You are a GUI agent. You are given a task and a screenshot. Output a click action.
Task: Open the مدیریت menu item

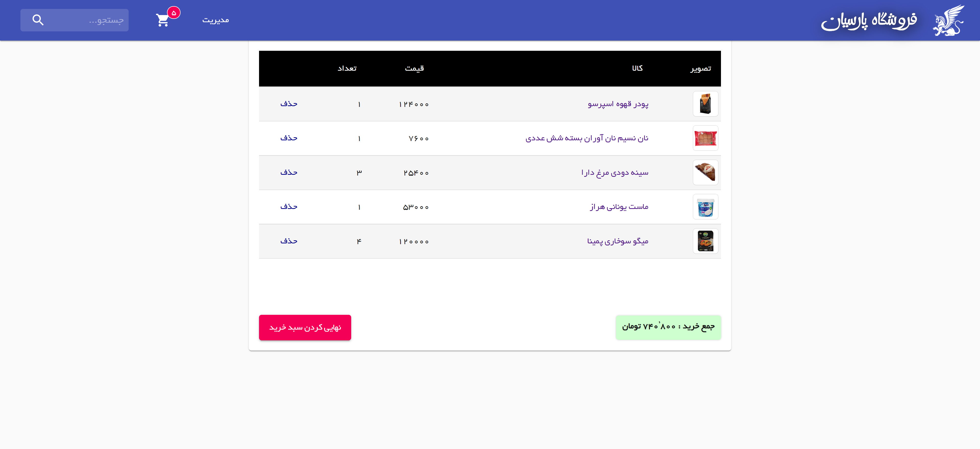[x=215, y=20]
